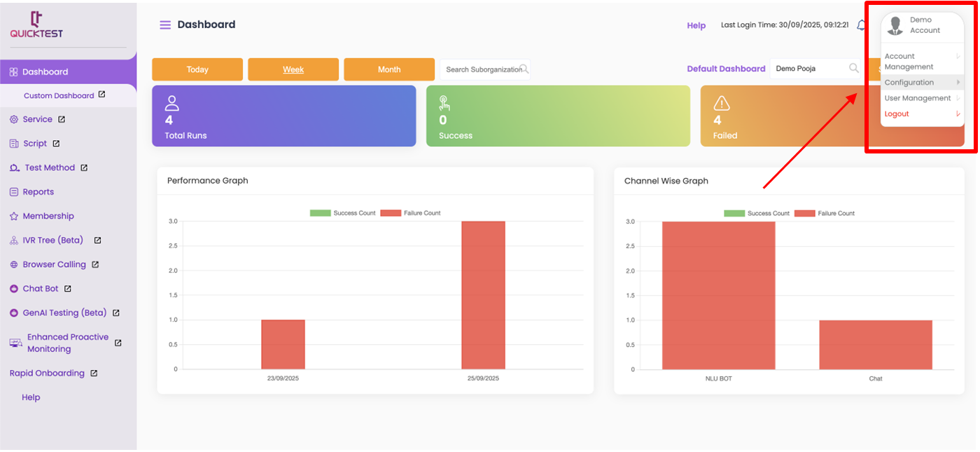Click the Logout link
This screenshot has height=452, width=980.
click(897, 114)
